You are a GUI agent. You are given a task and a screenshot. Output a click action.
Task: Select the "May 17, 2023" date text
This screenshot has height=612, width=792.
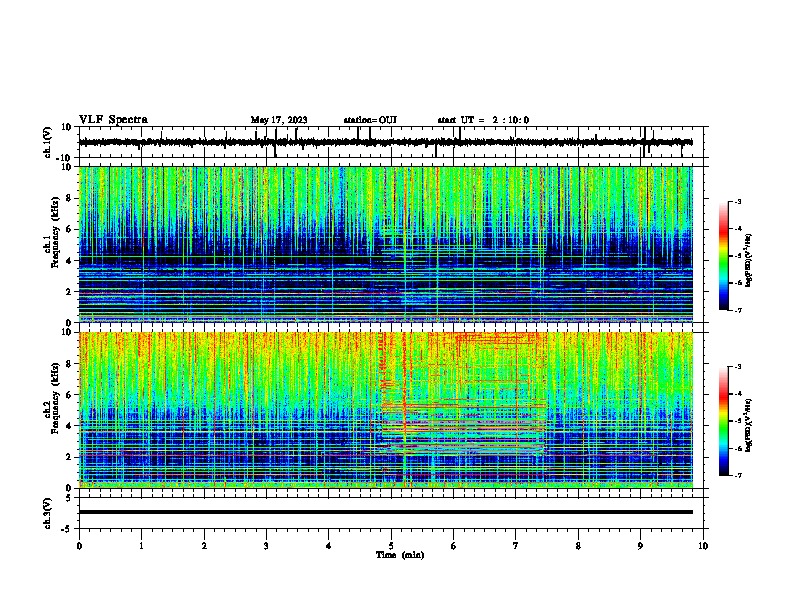[x=279, y=120]
